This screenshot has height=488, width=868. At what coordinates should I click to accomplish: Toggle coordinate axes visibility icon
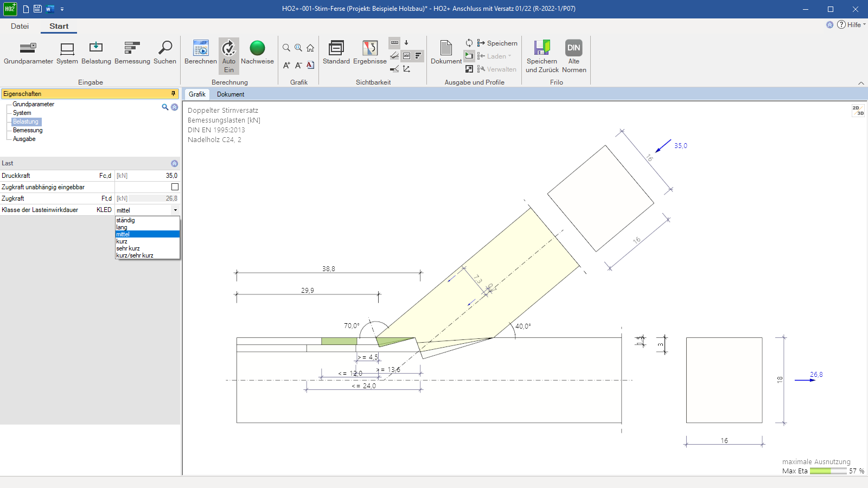point(406,69)
